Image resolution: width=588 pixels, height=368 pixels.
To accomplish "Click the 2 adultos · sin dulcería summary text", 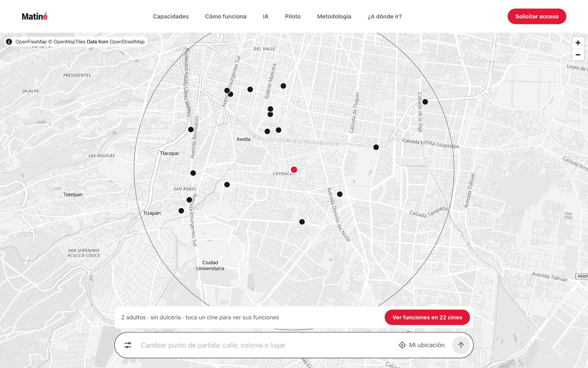I will coord(200,318).
